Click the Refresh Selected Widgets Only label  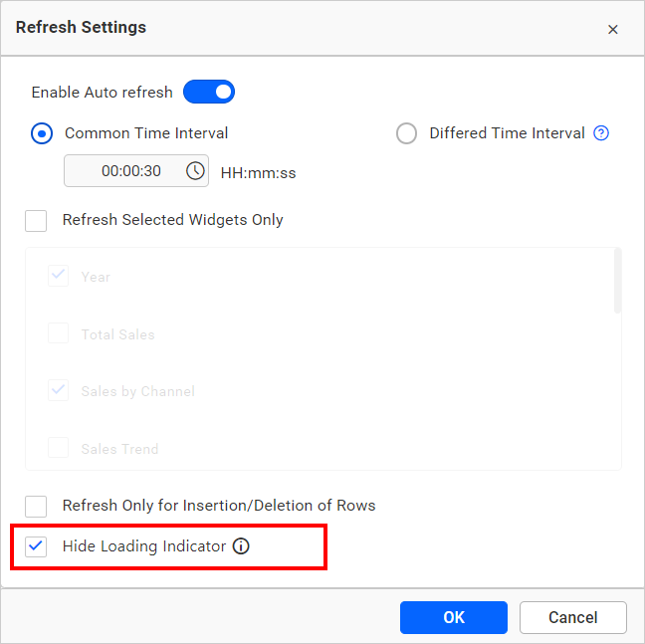[x=172, y=220]
